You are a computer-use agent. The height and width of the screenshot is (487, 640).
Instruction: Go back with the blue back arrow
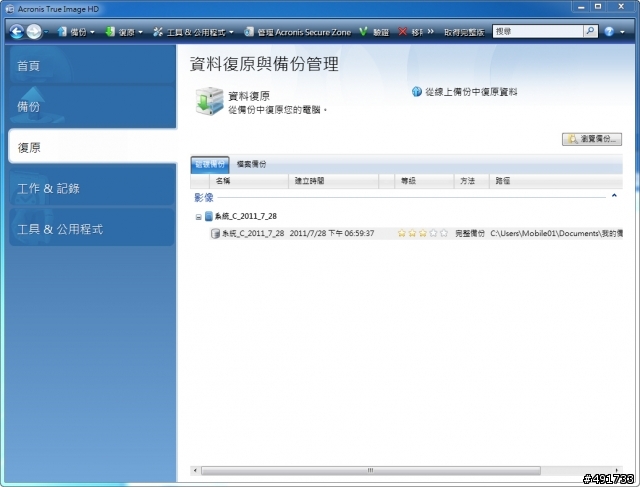[x=17, y=31]
